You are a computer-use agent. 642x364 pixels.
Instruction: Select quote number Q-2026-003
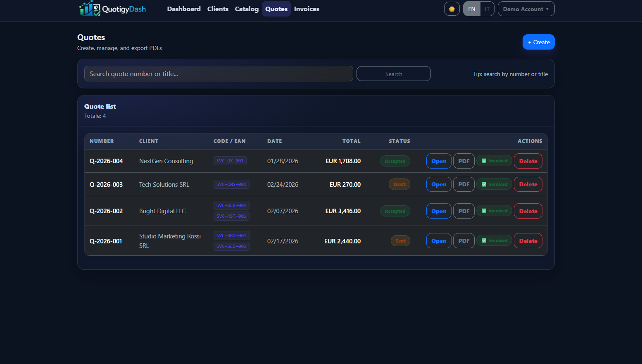tap(106, 185)
